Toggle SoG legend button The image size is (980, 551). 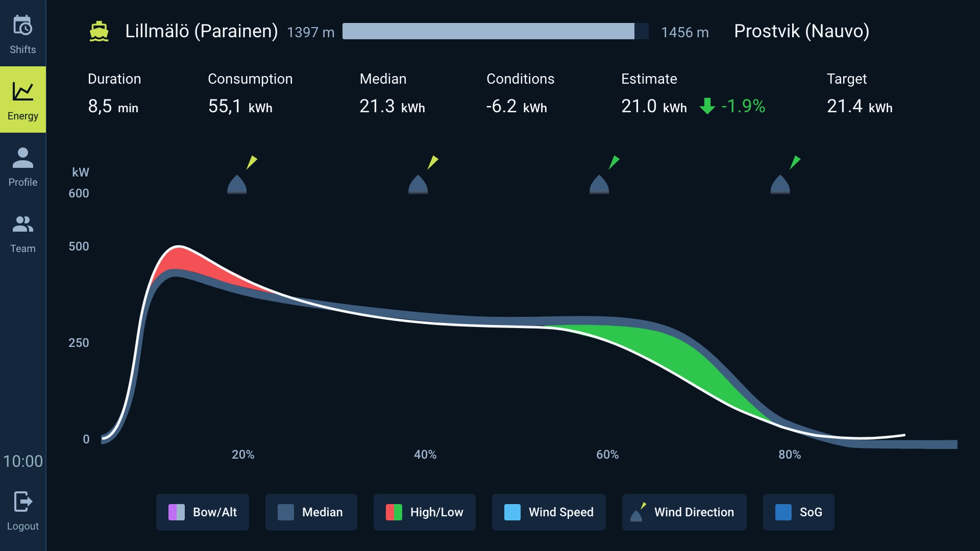click(x=798, y=512)
